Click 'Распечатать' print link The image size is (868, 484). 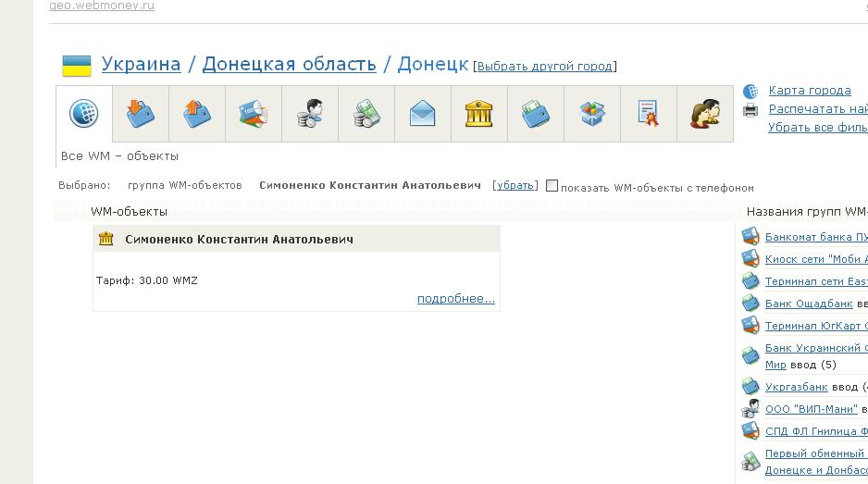point(818,109)
